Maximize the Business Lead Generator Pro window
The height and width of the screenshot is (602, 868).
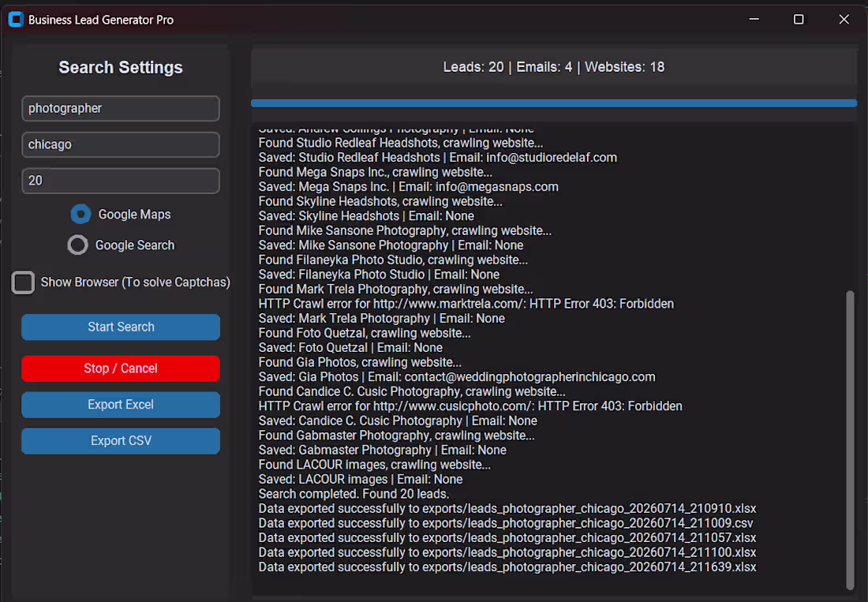pyautogui.click(x=799, y=20)
